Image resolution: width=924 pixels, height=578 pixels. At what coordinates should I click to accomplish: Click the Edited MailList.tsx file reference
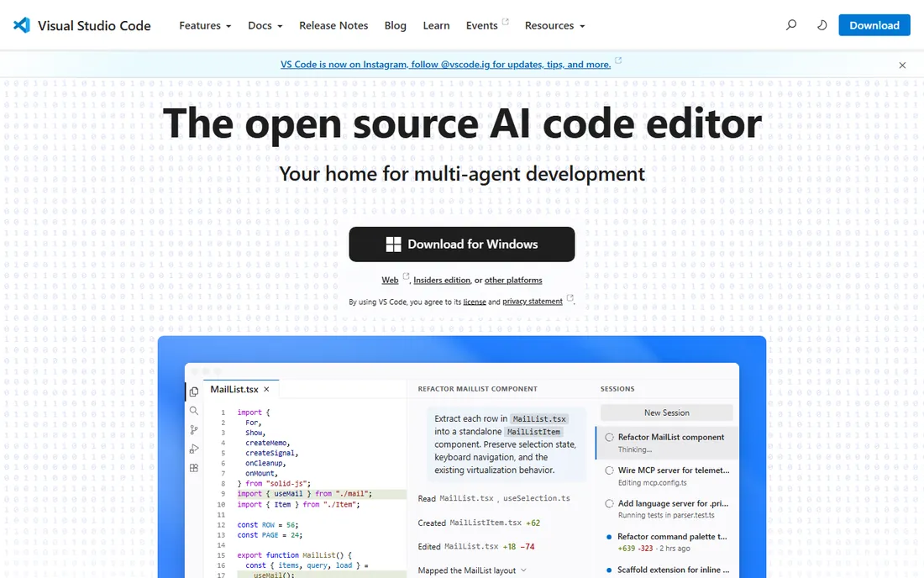[x=471, y=546]
